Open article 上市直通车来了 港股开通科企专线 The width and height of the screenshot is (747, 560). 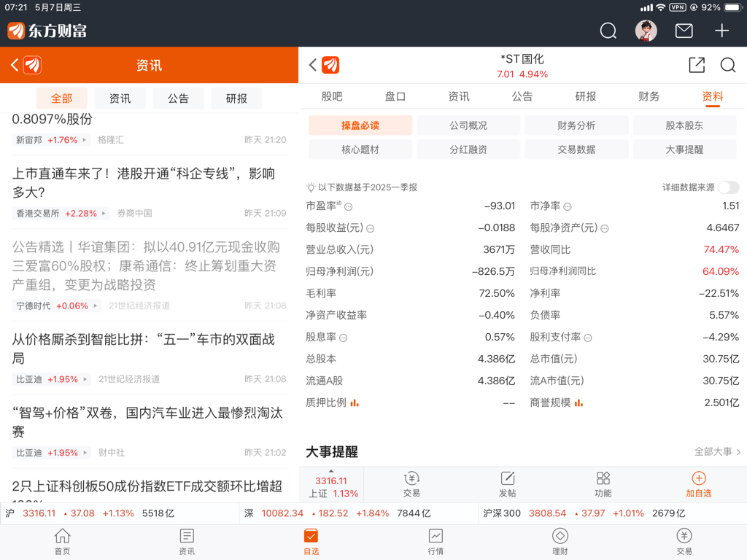pos(144,183)
